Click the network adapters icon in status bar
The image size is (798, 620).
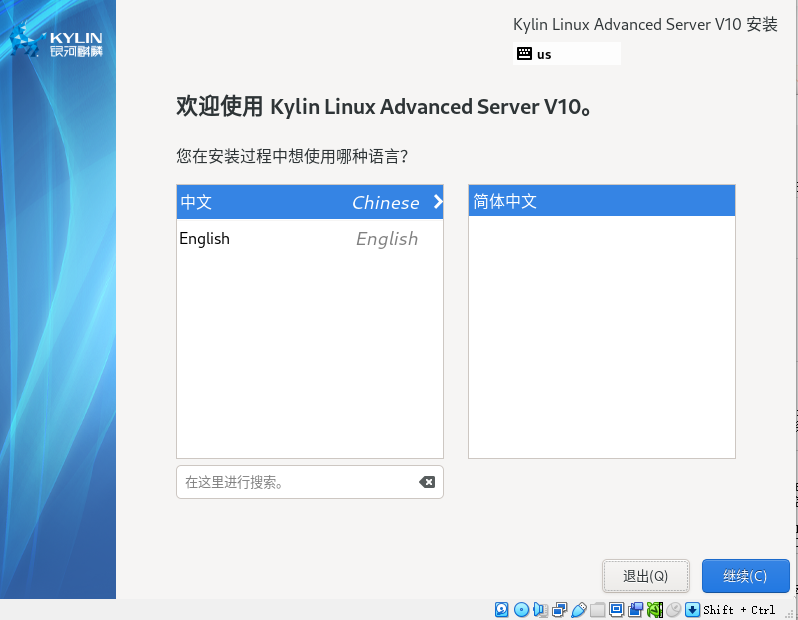point(559,609)
